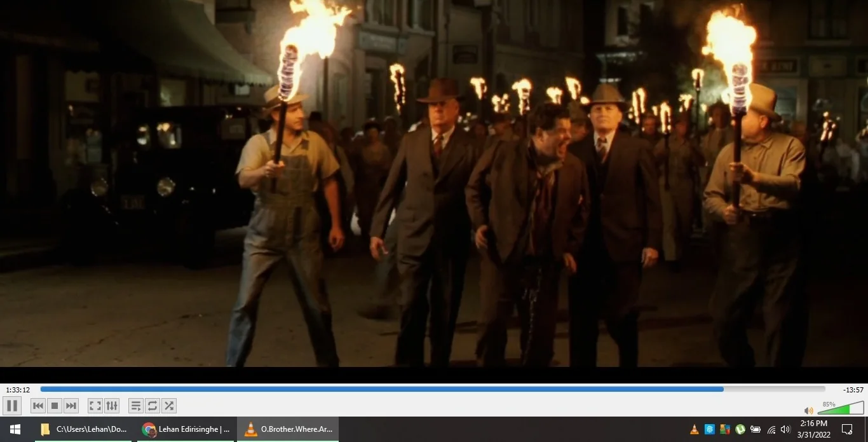
Task: Toggle the loop repeat mode
Action: pyautogui.click(x=152, y=406)
